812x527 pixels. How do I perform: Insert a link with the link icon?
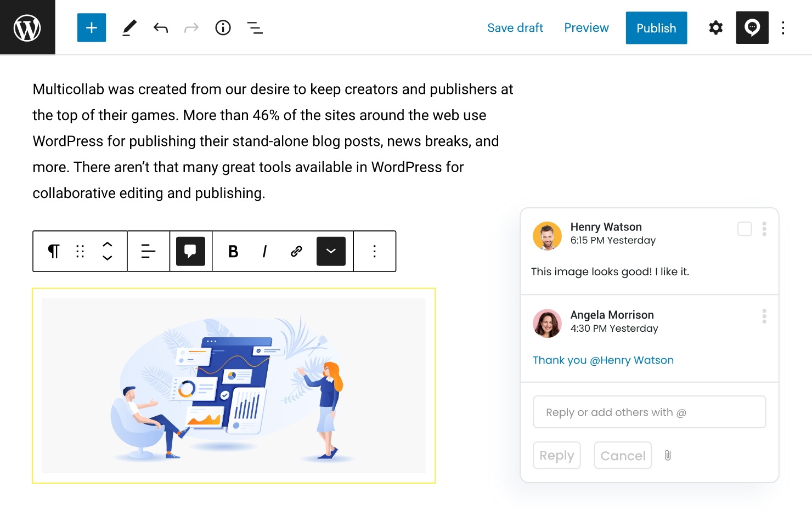click(x=296, y=251)
